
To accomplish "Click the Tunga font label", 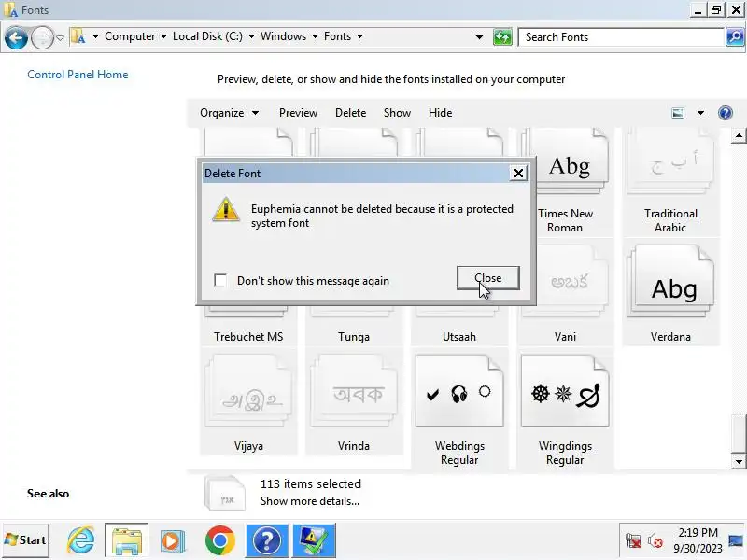I will [x=354, y=337].
